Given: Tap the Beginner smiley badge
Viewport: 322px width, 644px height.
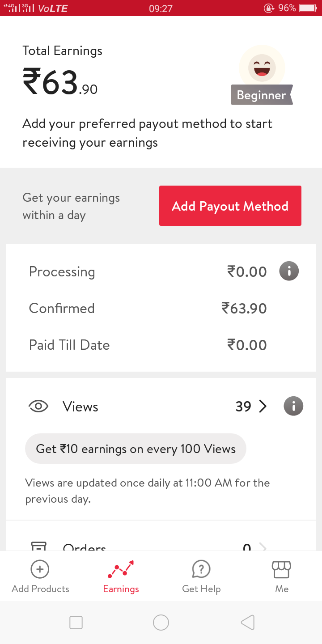Looking at the screenshot, I should tap(262, 68).
